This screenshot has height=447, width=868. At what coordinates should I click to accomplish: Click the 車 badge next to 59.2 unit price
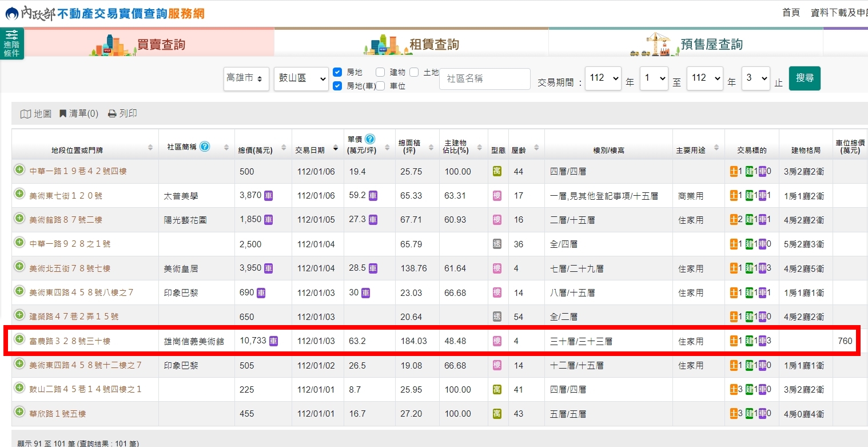point(373,196)
